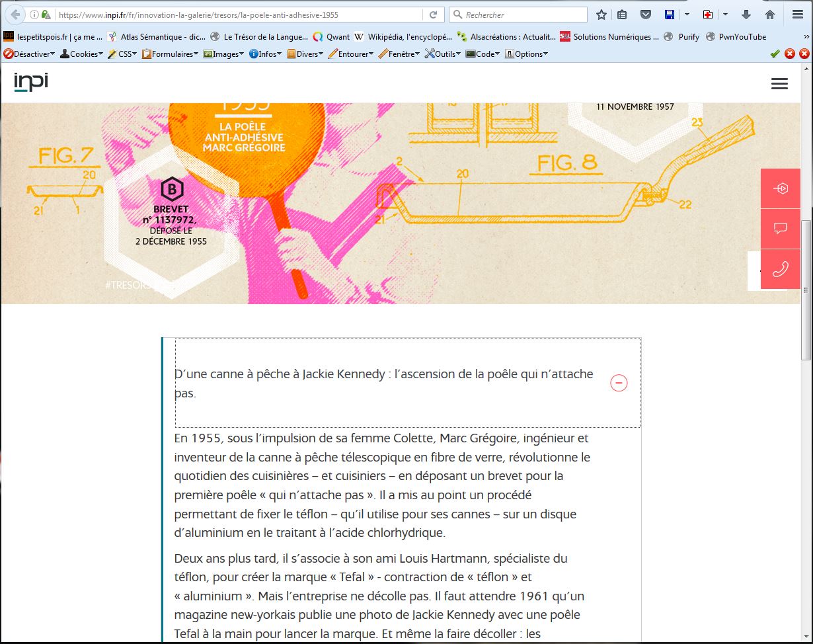Open the site hamburger menu

779,83
